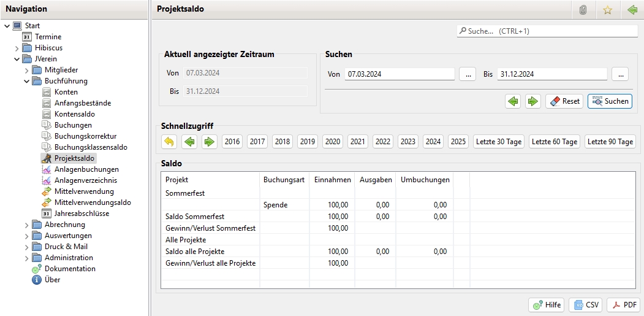Click the green back arrow in title bar
Screen dimensions: 644x316
(632, 10)
